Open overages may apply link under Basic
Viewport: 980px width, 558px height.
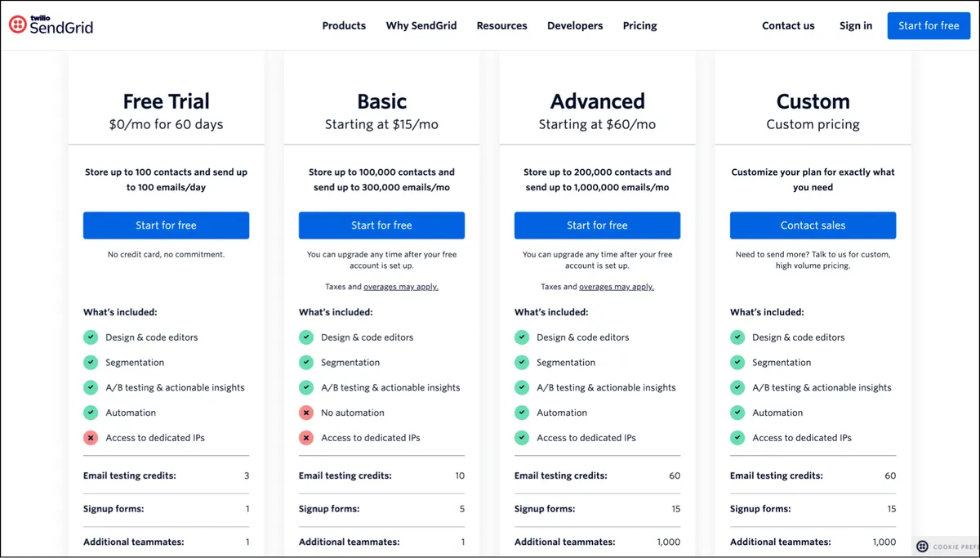tap(401, 287)
